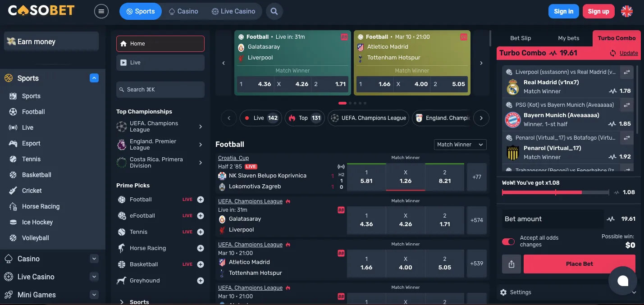Switch to the Live Casino top tab

pos(233,11)
